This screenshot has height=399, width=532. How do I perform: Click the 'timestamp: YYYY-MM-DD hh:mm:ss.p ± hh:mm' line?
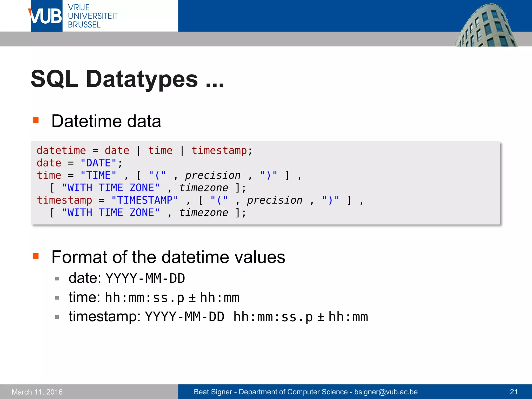218,317
